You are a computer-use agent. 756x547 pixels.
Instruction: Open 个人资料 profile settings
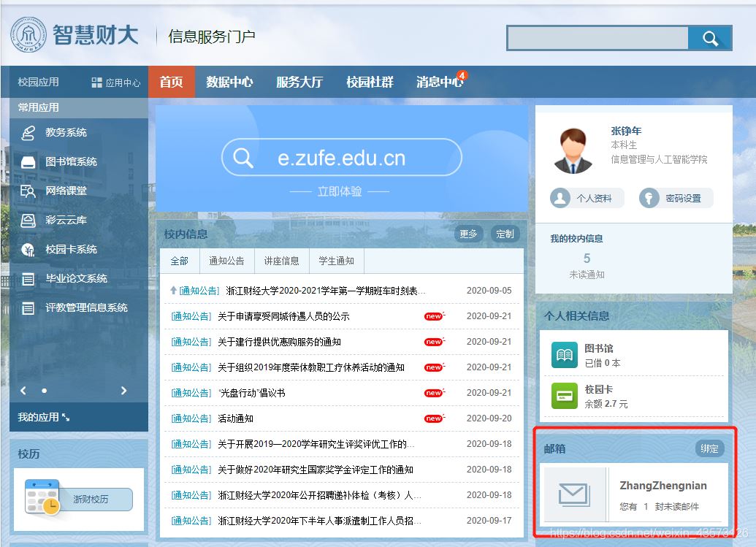pyautogui.click(x=587, y=197)
